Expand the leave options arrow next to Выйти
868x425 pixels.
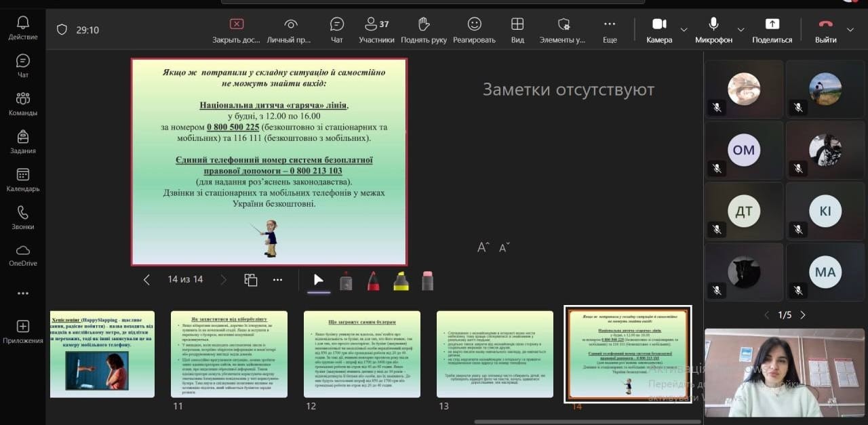click(850, 30)
